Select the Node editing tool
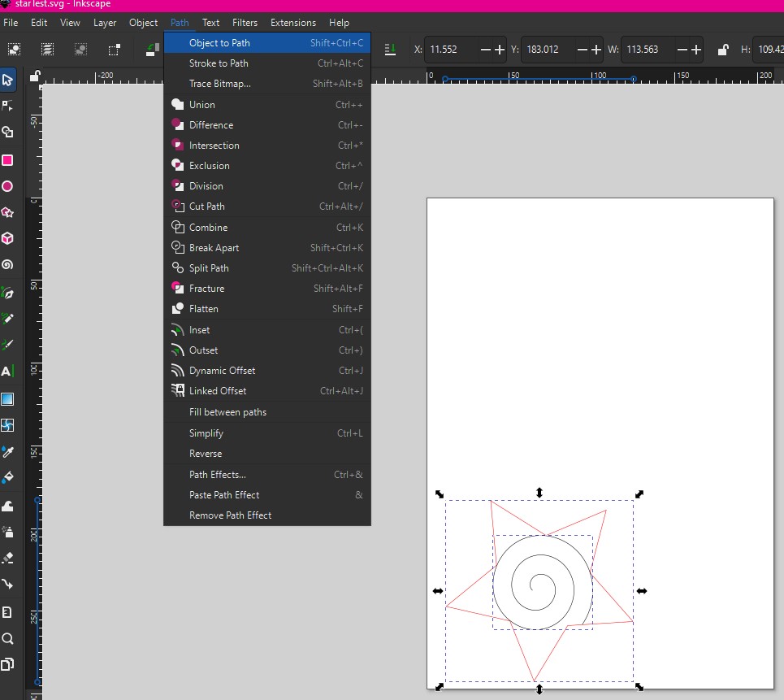This screenshot has height=700, width=784. tap(10, 106)
